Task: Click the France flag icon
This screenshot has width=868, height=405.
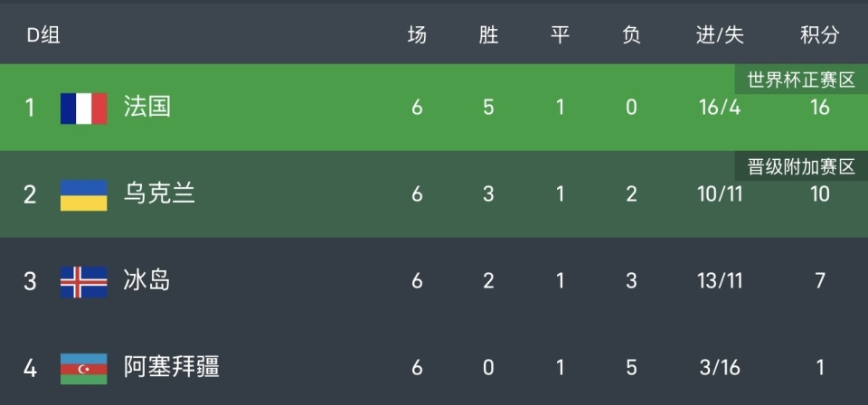Action: (83, 108)
